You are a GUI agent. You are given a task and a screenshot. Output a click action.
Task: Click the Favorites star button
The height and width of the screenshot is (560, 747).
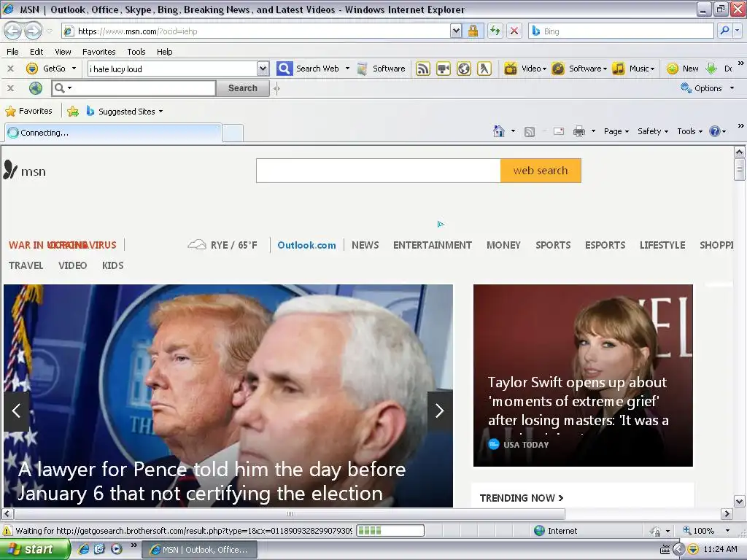point(28,111)
